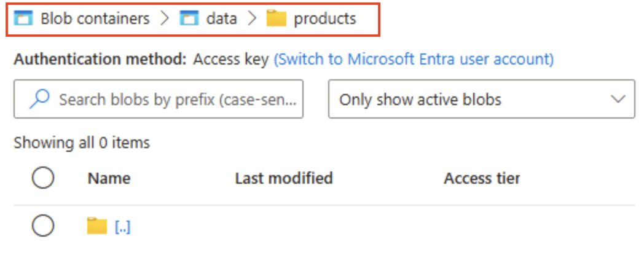Sort by the Name column header
The image size is (644, 263).
coord(109,178)
